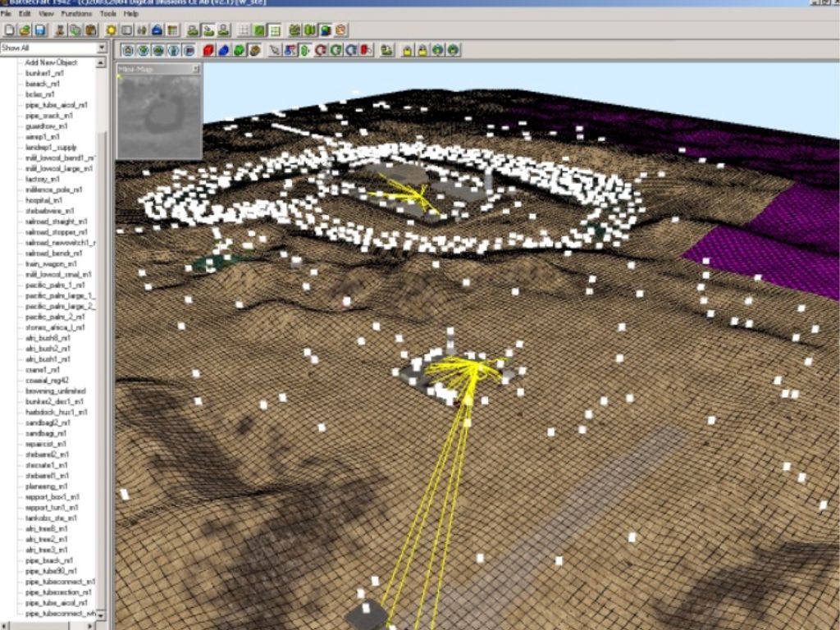Select the blue cube object tool
This screenshot has height=630, width=840.
coord(223,51)
